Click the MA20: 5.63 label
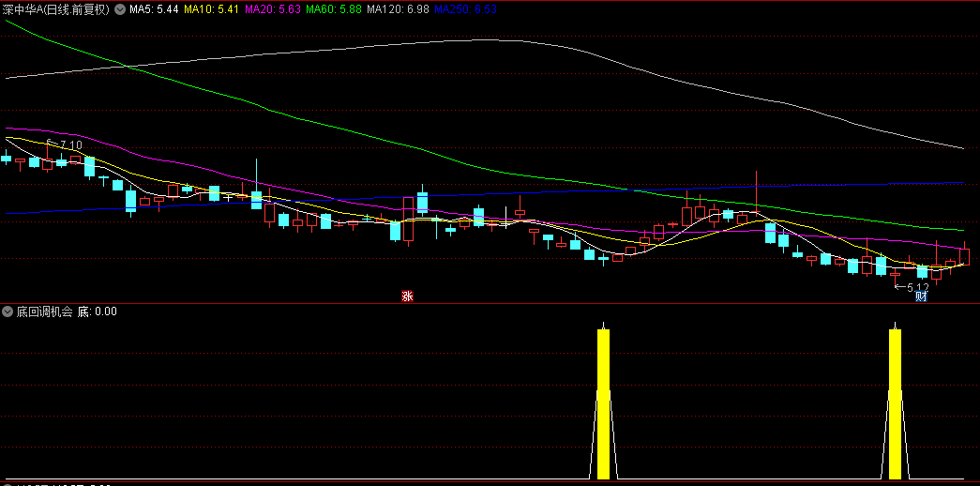 point(272,10)
